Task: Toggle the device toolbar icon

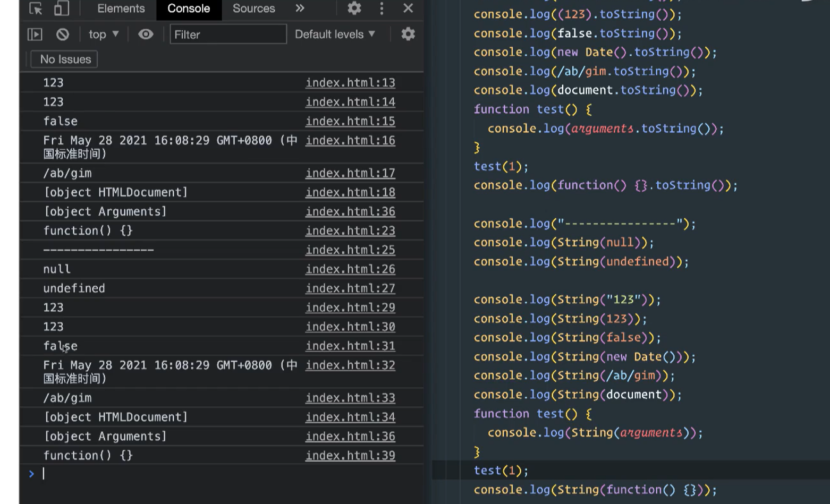Action: [62, 8]
